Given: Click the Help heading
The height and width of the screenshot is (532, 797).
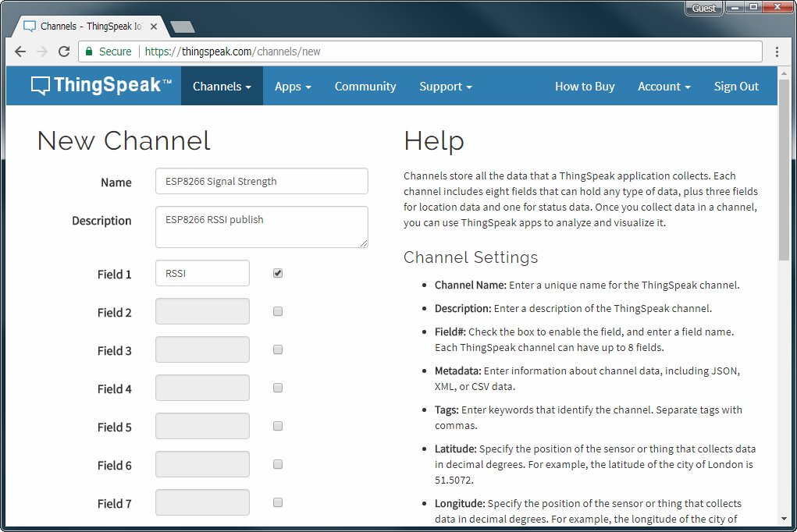Looking at the screenshot, I should (x=433, y=140).
